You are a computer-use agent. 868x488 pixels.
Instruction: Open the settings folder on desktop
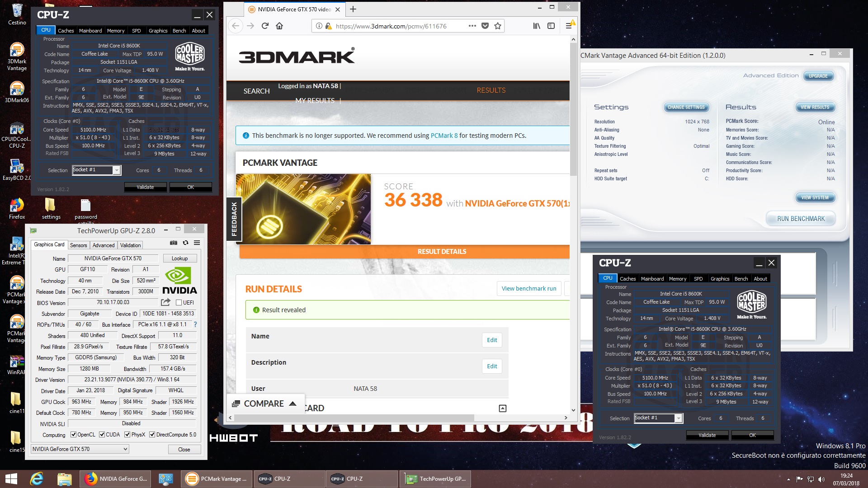click(51, 209)
